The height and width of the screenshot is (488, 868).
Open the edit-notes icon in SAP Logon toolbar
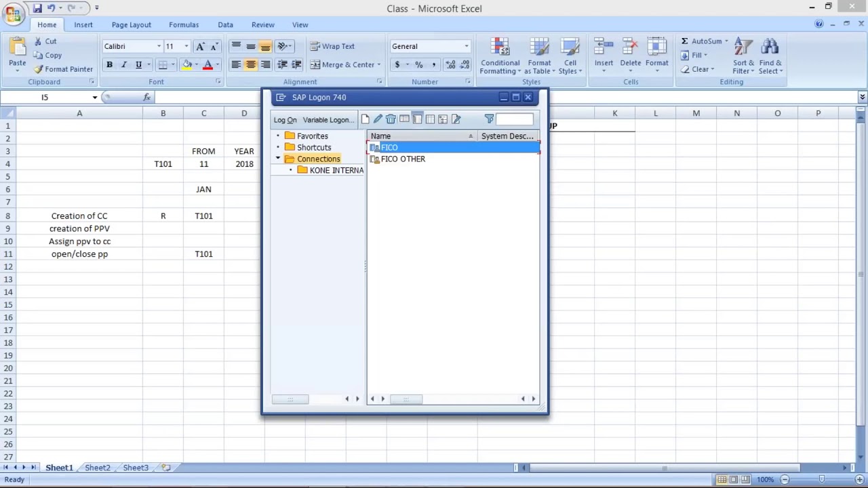click(x=456, y=119)
